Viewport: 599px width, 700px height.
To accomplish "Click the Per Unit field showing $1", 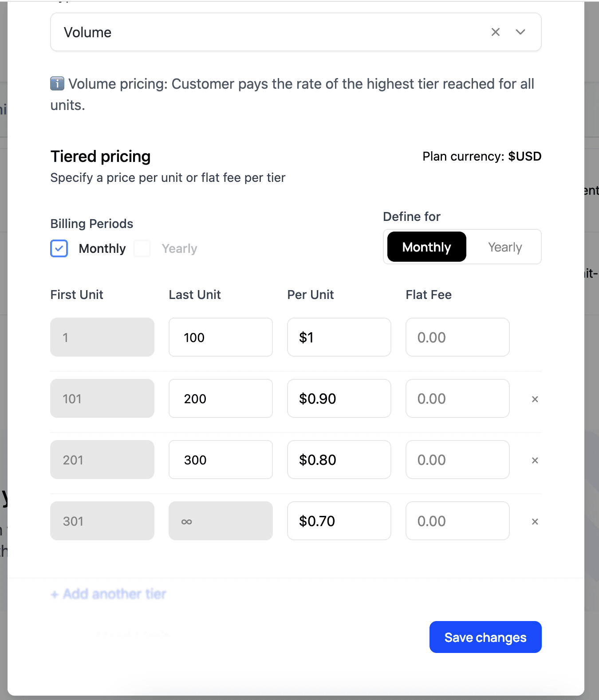I will pos(339,337).
